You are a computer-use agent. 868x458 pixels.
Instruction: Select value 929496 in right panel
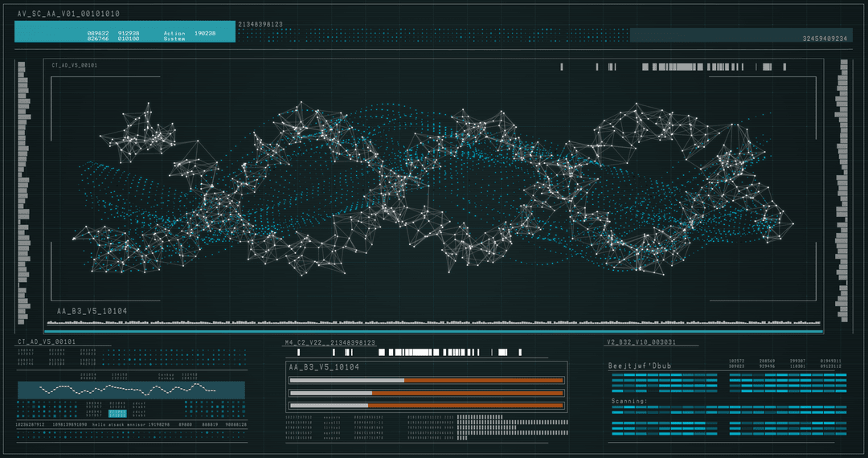767,366
